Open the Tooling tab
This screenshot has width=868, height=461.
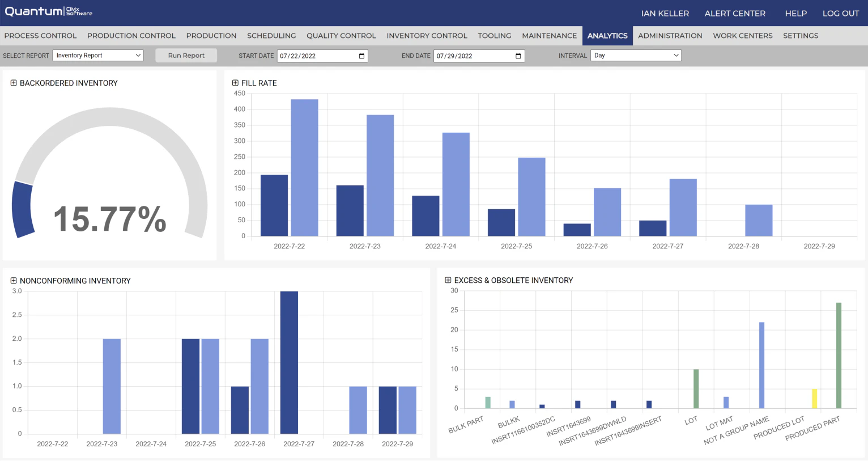tap(494, 36)
